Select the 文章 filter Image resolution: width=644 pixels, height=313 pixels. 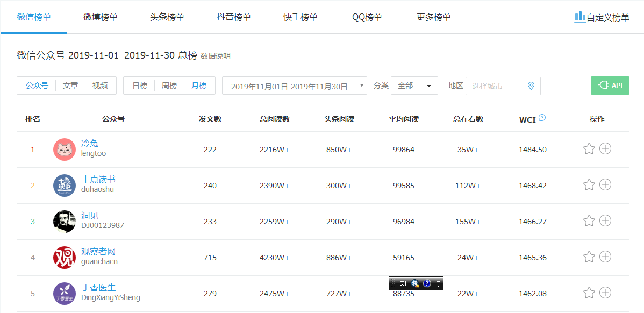point(70,86)
